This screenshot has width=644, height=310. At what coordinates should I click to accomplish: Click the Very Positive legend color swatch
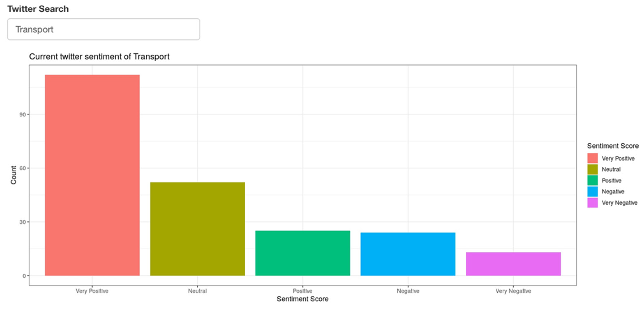pos(592,158)
